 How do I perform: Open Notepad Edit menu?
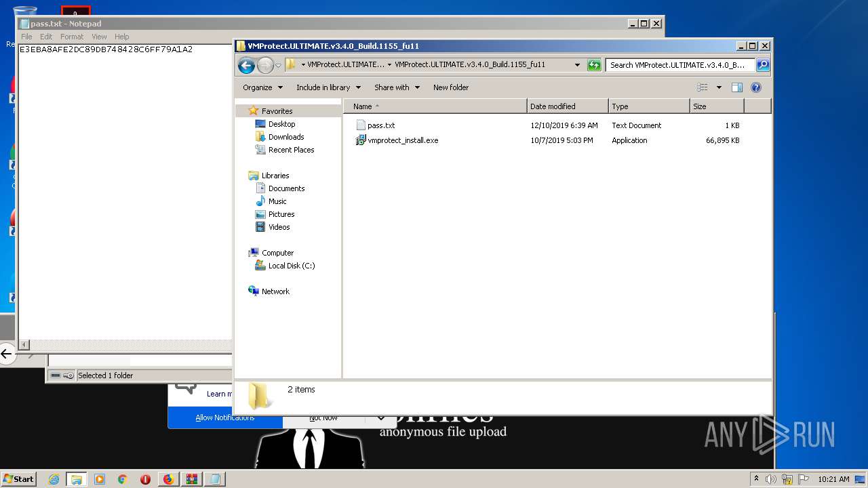[x=46, y=37]
